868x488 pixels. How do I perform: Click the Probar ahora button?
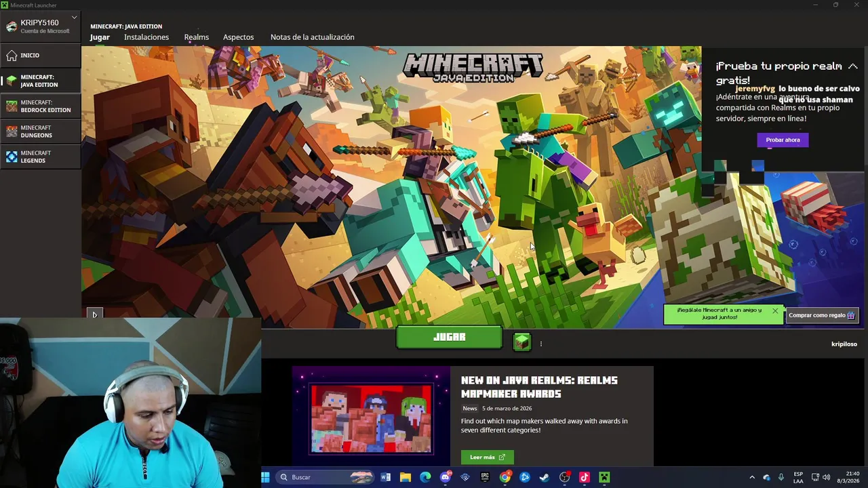[783, 140]
